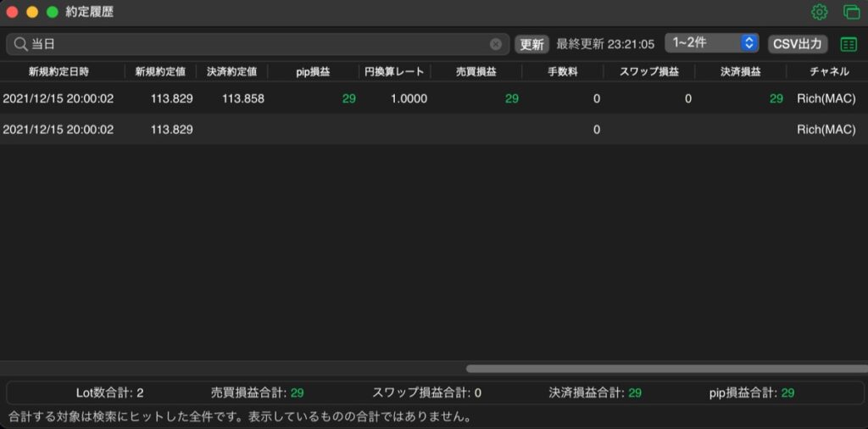Viewport: 868px width, 429px height.
Task: Click the green column-list icon beside CSV出力
Action: click(x=848, y=44)
